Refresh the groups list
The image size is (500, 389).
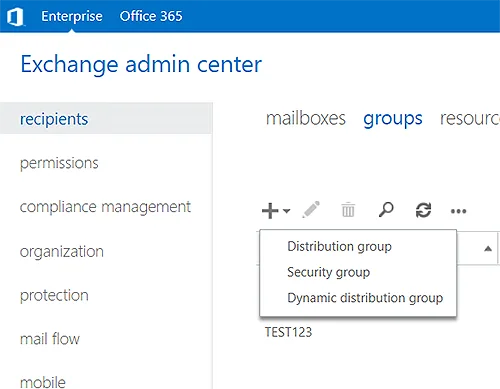(423, 210)
